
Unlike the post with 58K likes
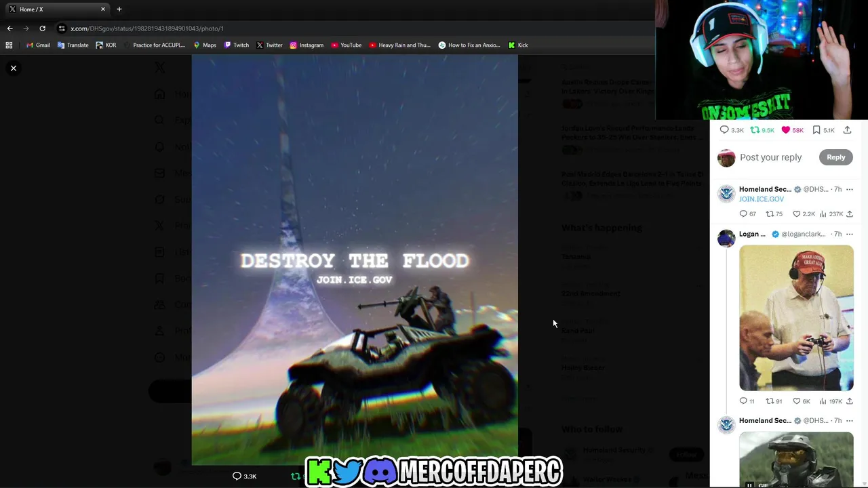pos(792,130)
